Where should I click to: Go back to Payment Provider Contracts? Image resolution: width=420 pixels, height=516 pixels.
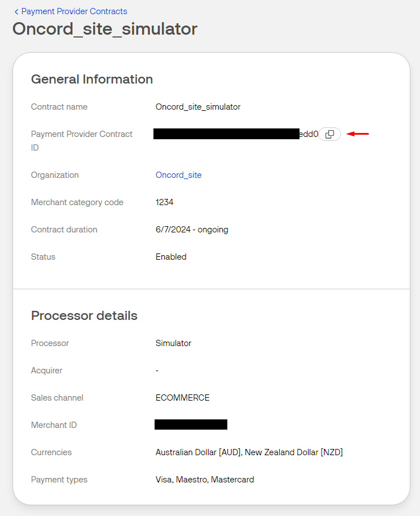74,11
